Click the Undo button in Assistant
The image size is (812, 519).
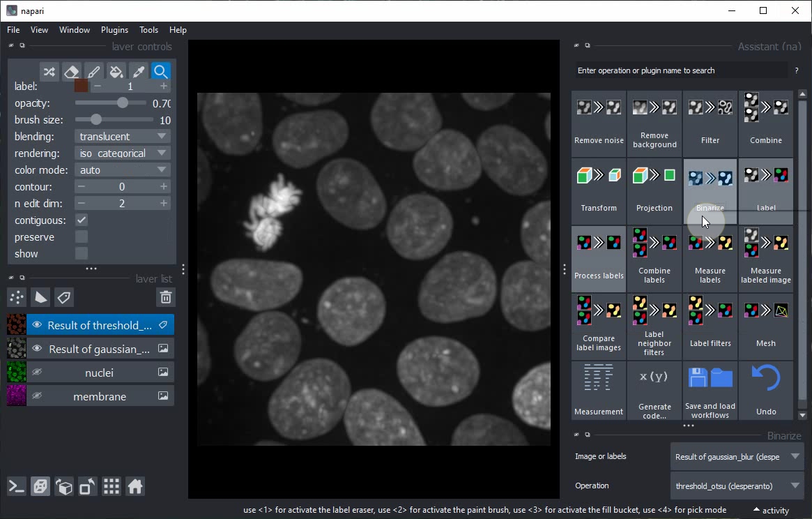point(765,391)
